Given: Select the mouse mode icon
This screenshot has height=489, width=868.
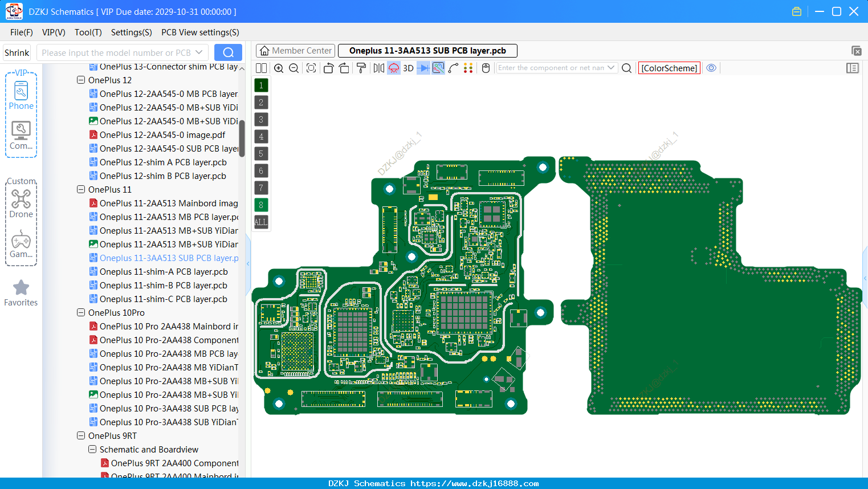Looking at the screenshot, I should coord(486,68).
